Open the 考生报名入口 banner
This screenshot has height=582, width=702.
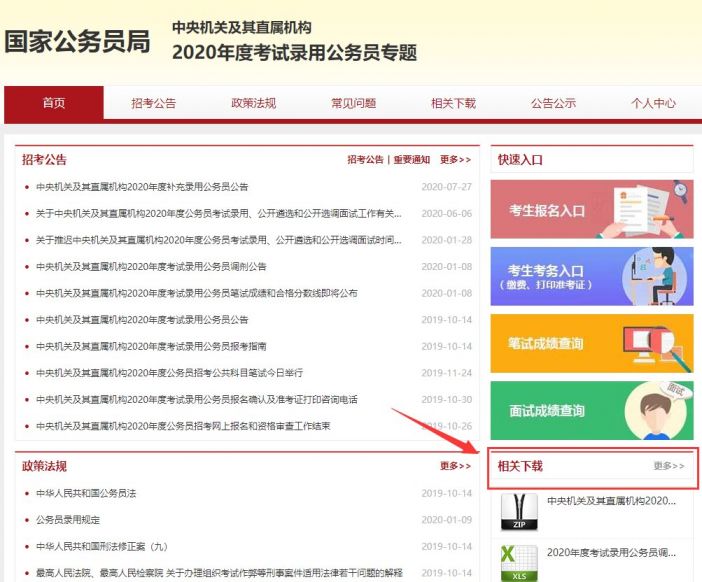tap(591, 209)
